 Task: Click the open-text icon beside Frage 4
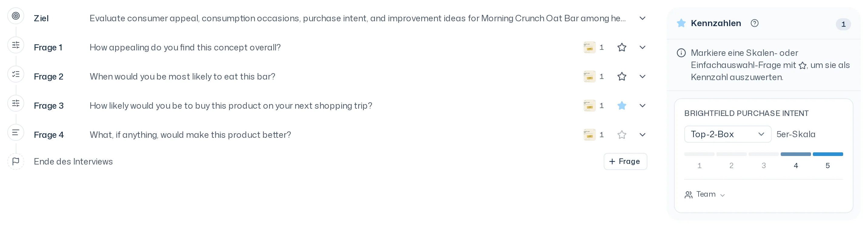(16, 132)
